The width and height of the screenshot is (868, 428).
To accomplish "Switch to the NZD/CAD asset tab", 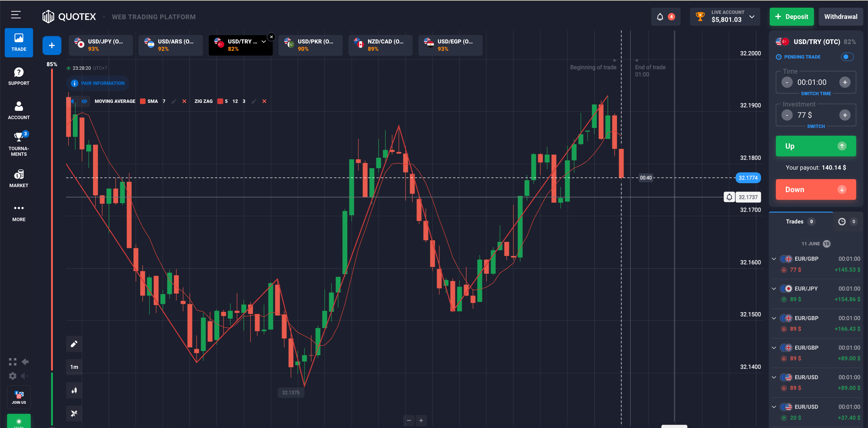I will pyautogui.click(x=380, y=45).
